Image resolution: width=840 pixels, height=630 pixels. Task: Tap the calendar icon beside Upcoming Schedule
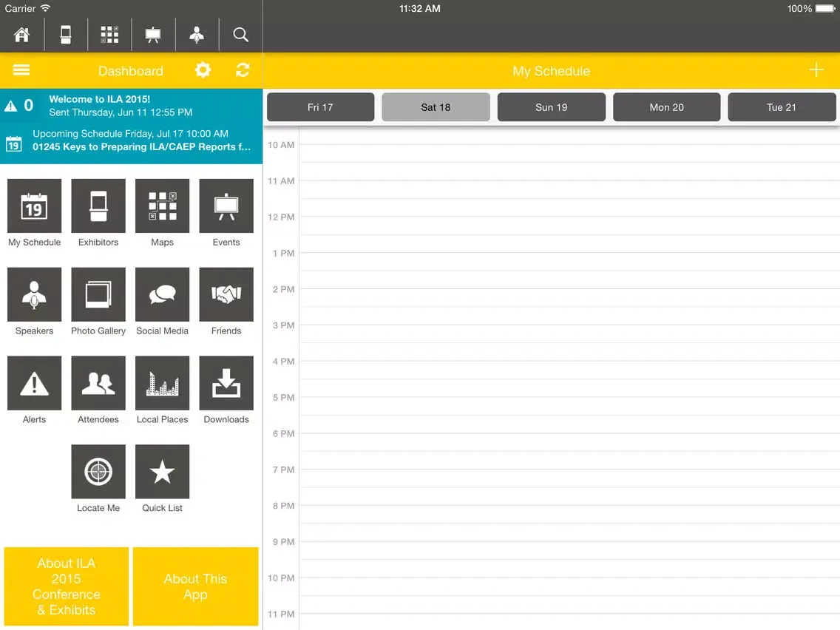14,143
